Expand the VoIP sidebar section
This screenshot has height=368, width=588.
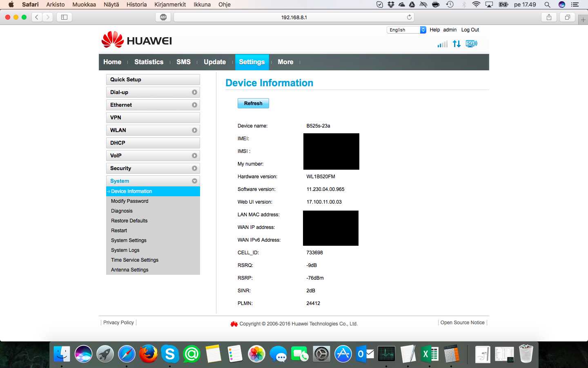[153, 156]
